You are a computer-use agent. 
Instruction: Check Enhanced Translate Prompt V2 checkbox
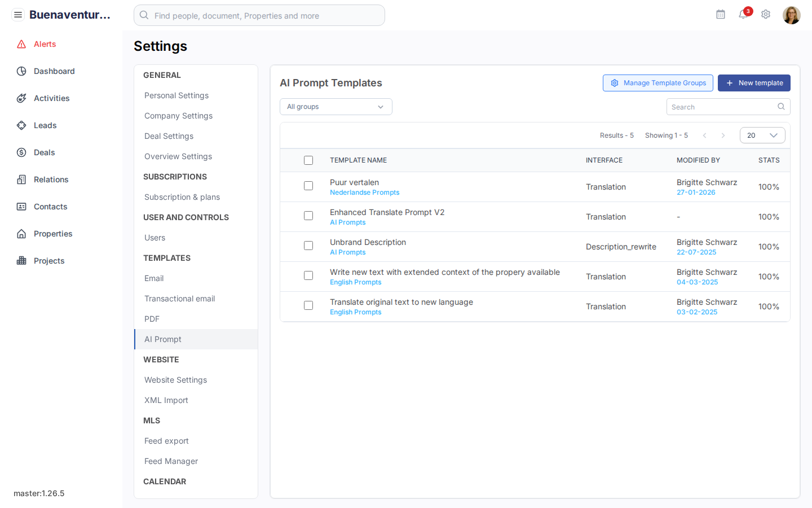click(308, 216)
